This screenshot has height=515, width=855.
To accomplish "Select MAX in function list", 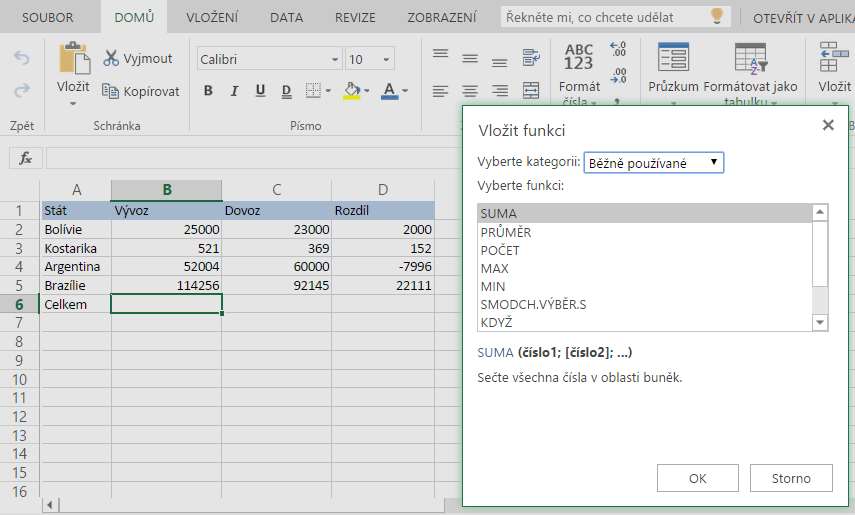I will click(644, 268).
